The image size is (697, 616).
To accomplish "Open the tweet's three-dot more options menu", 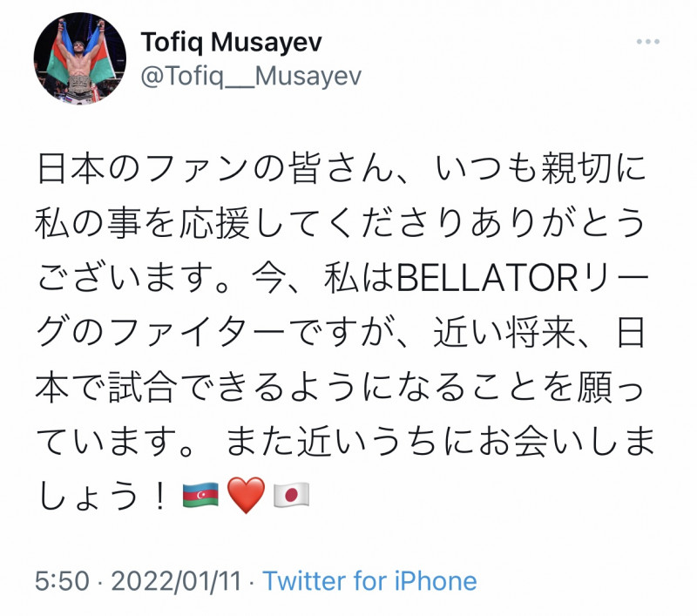I will pyautogui.click(x=648, y=42).
